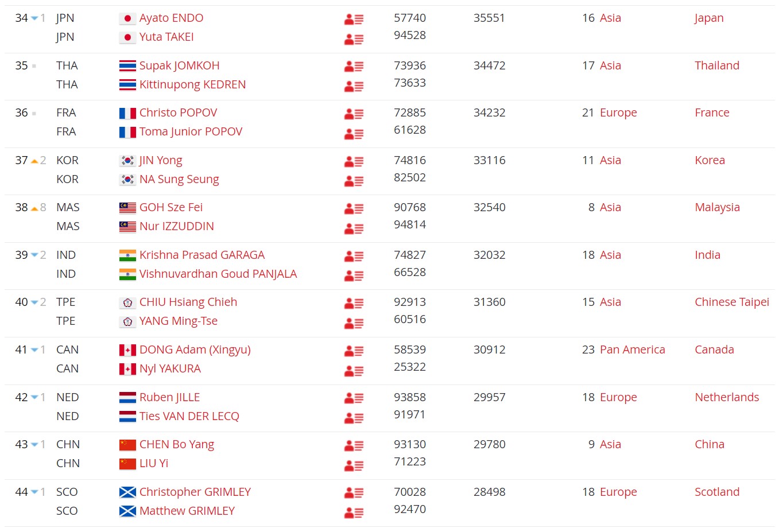Open profile card icon for Matthew GRIMLEY
This screenshot has width=779, height=532.
354,512
